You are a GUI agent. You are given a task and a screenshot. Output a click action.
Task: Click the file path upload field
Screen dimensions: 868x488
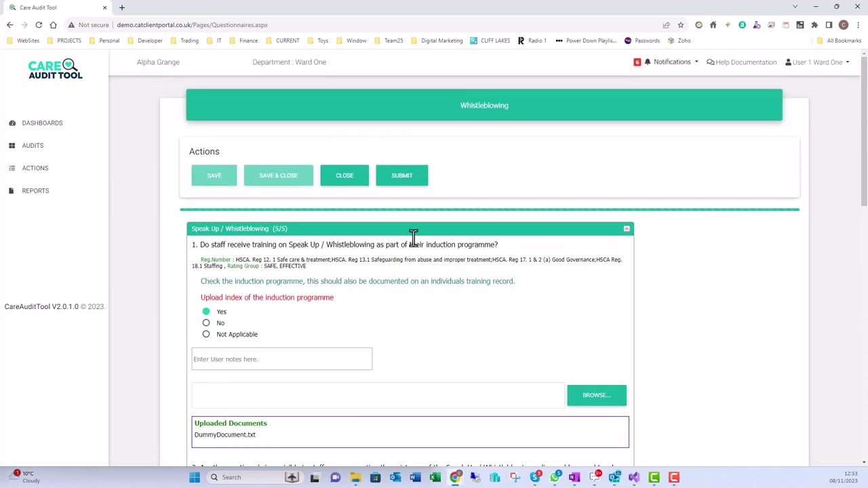(378, 395)
